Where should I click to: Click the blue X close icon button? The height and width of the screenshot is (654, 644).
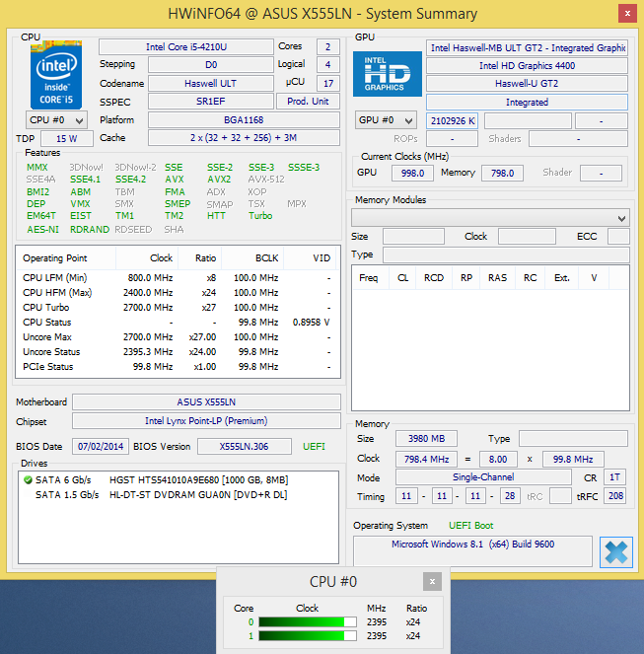coord(616,552)
